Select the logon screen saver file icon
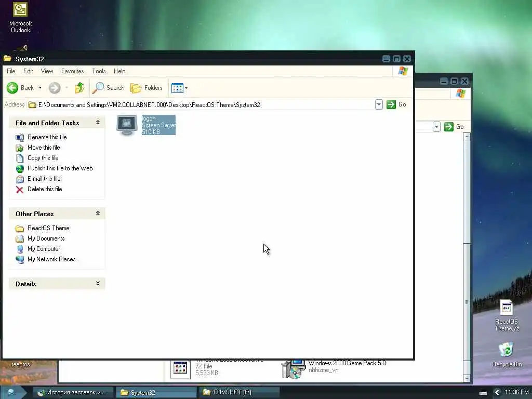 click(x=127, y=125)
